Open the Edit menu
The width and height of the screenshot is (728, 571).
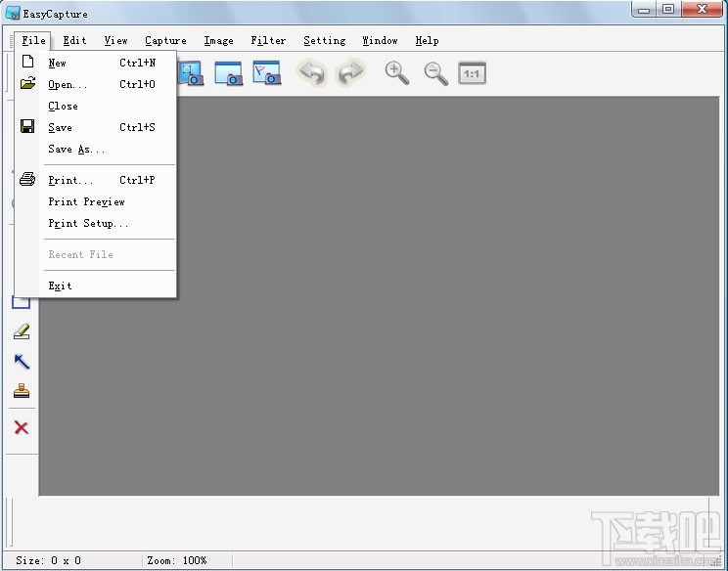(x=74, y=41)
